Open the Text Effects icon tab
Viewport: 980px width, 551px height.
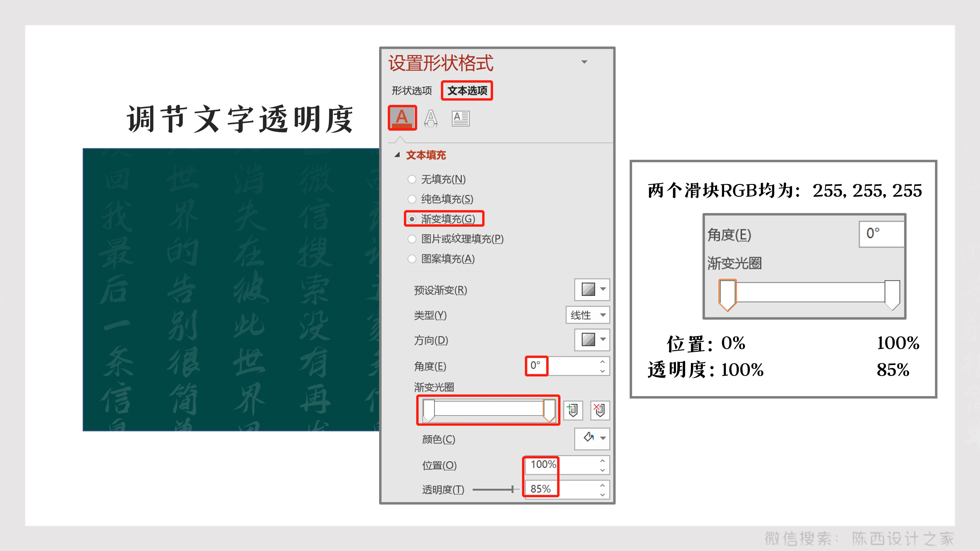[431, 119]
